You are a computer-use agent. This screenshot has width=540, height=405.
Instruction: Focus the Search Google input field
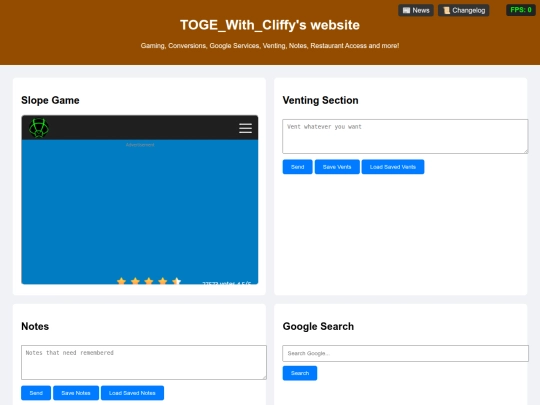tap(405, 353)
